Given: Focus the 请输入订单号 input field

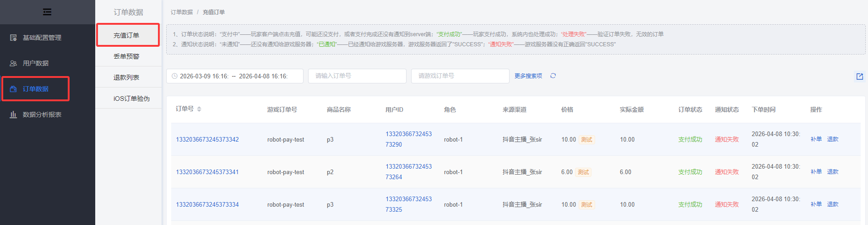Looking at the screenshot, I should coord(357,76).
